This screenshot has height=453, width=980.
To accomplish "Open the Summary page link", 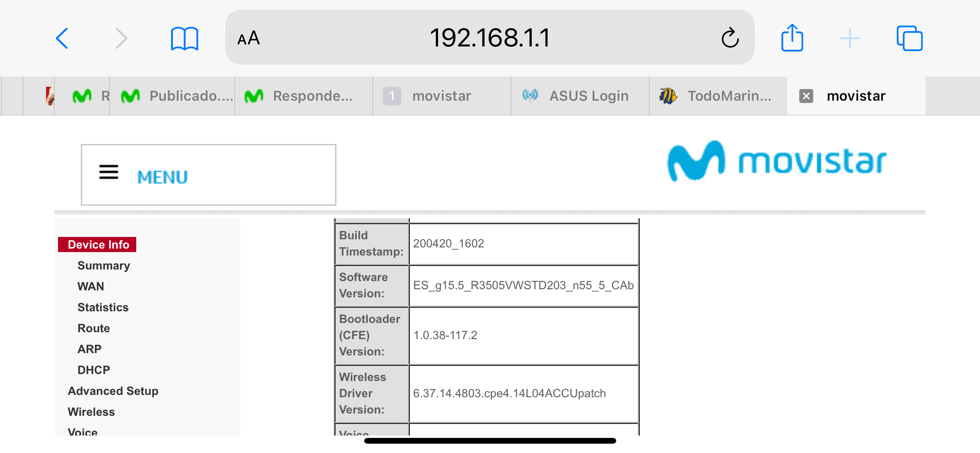I will point(103,265).
